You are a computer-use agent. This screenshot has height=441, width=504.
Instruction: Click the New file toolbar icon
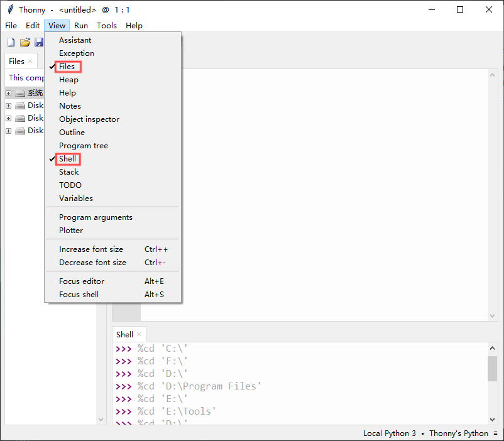[11, 42]
